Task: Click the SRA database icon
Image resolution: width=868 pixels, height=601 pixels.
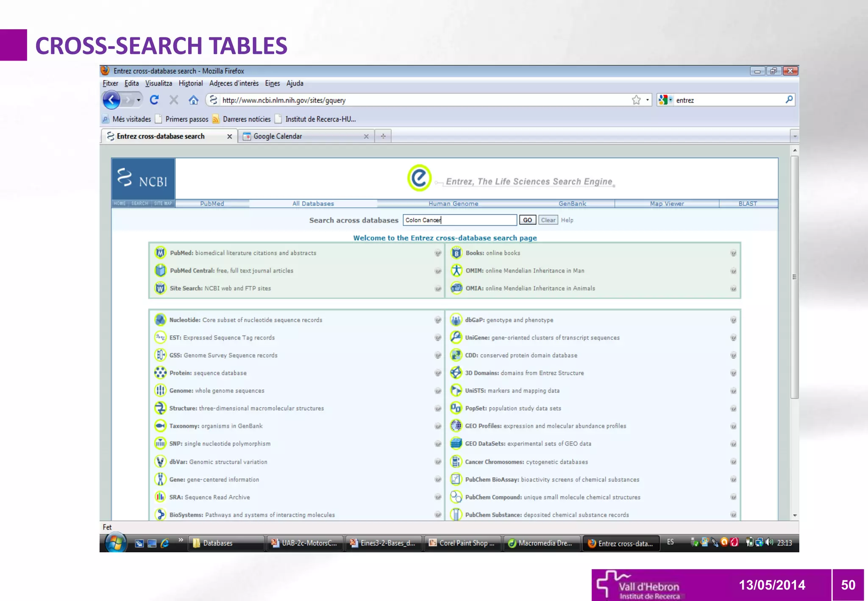Action: [x=160, y=497]
